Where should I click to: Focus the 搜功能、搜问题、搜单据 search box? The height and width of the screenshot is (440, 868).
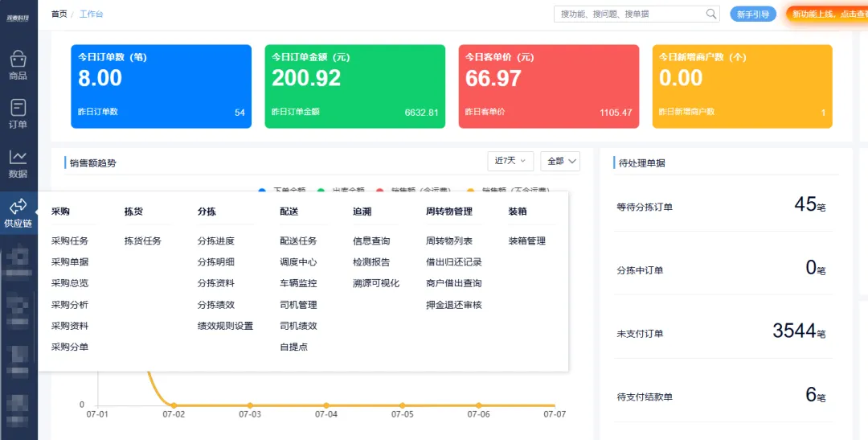point(637,14)
